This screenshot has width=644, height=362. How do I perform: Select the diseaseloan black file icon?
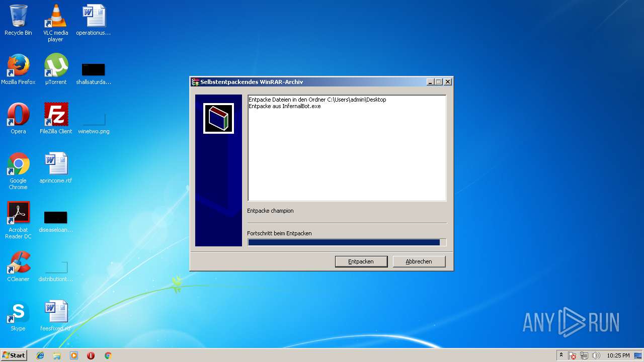coord(55,222)
